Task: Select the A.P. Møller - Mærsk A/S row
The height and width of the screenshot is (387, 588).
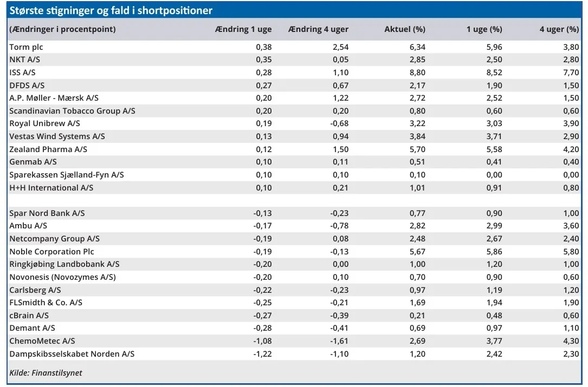Action: pyautogui.click(x=54, y=98)
